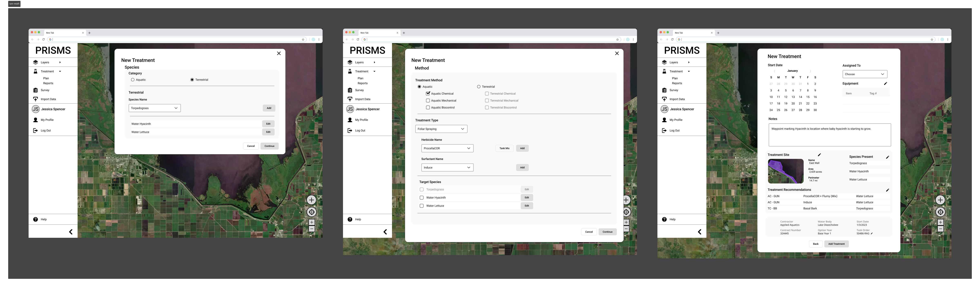The image size is (980, 287).
Task: Click the locate crosshair button in summary window map
Action: pos(940,212)
